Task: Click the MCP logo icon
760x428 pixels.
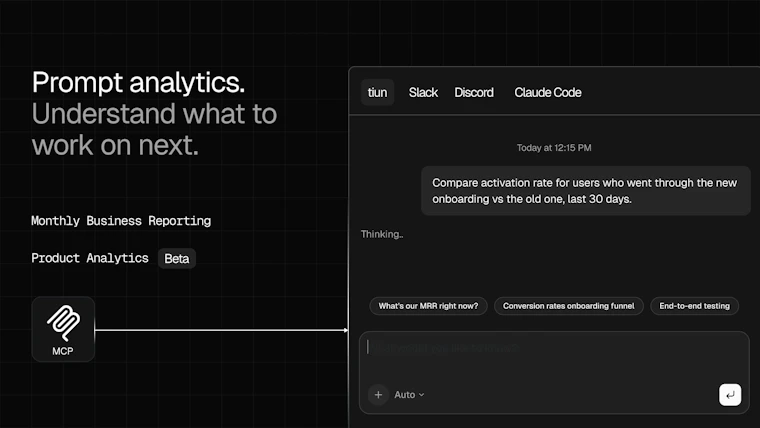Action: 63,323
